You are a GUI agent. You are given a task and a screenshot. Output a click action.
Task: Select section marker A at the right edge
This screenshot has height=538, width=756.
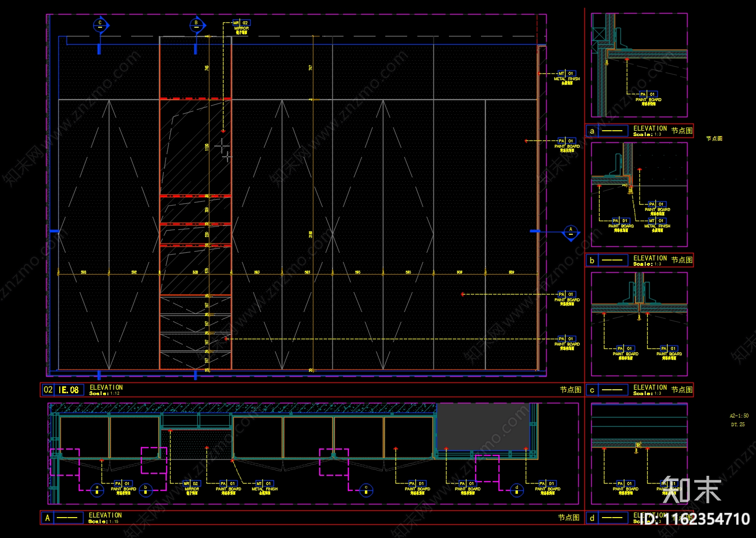[x=571, y=232]
